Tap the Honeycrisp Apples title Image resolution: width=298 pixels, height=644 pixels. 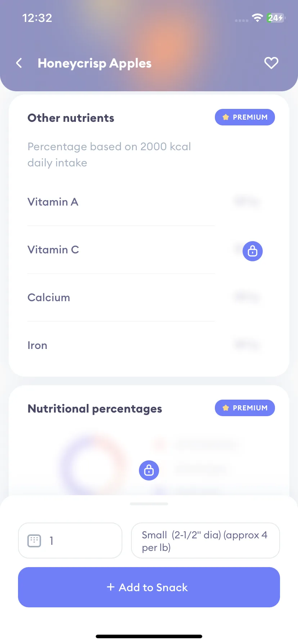point(95,63)
